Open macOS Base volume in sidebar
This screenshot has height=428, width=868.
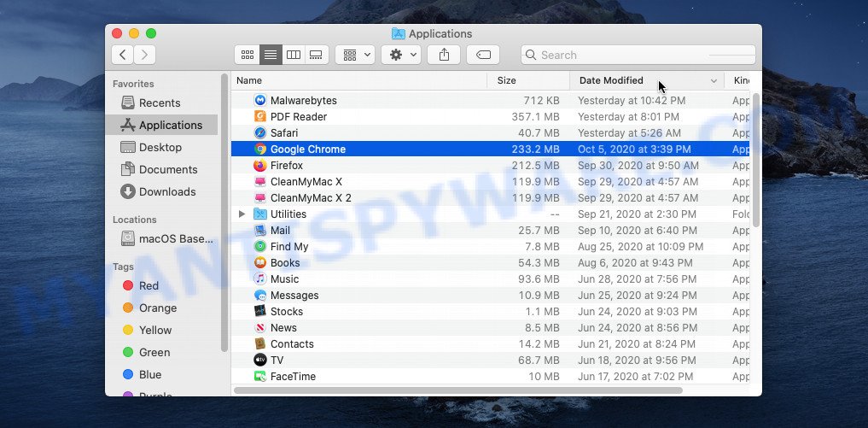click(x=161, y=239)
